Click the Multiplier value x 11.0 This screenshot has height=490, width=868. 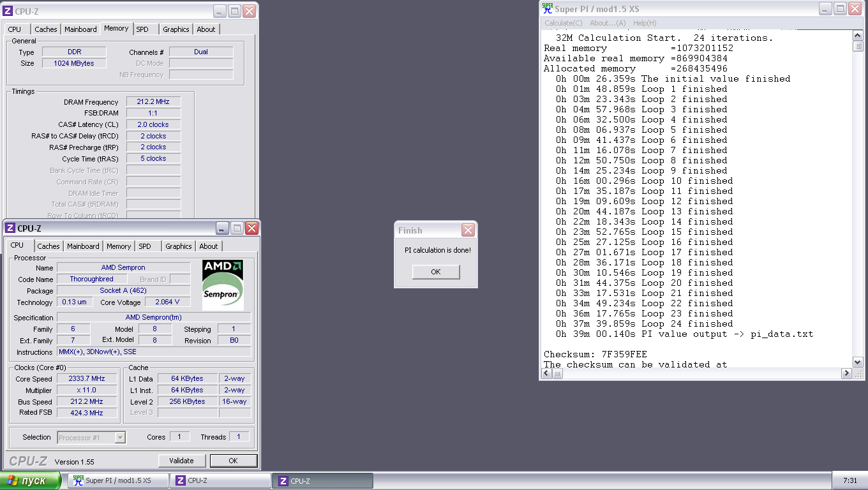[87, 390]
